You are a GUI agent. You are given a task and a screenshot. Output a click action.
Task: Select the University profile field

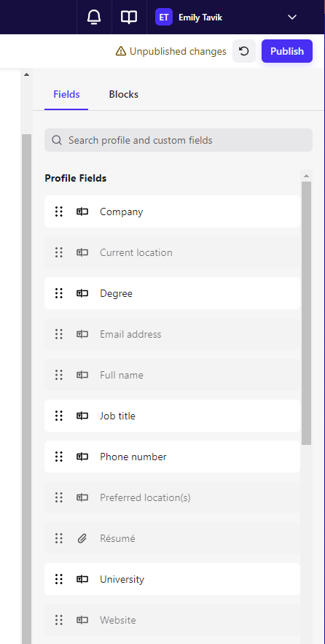(x=173, y=579)
